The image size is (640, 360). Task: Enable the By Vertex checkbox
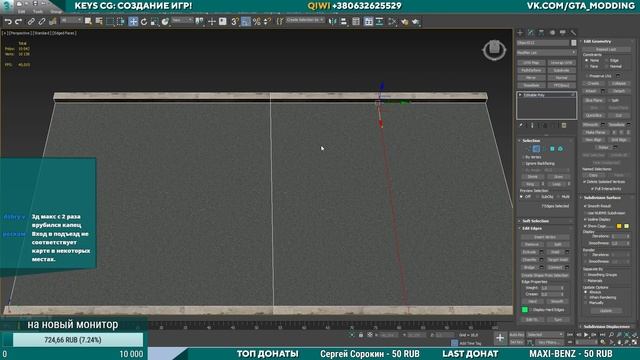(x=523, y=157)
